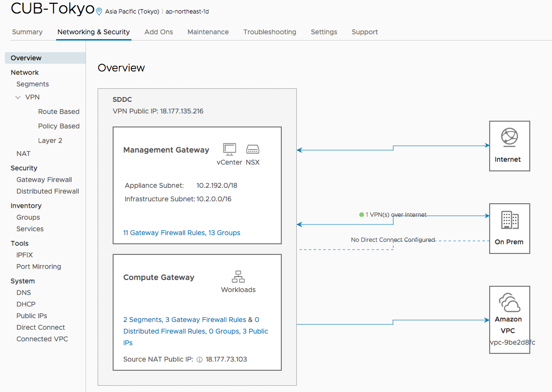552x392 pixels.
Task: Click the Workloads network icon
Action: [x=238, y=277]
